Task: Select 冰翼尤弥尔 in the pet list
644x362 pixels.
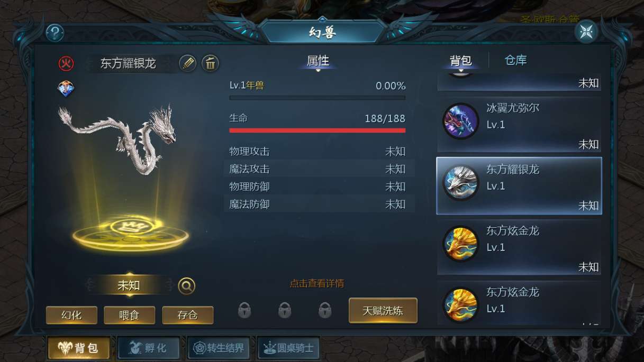Action: point(519,124)
